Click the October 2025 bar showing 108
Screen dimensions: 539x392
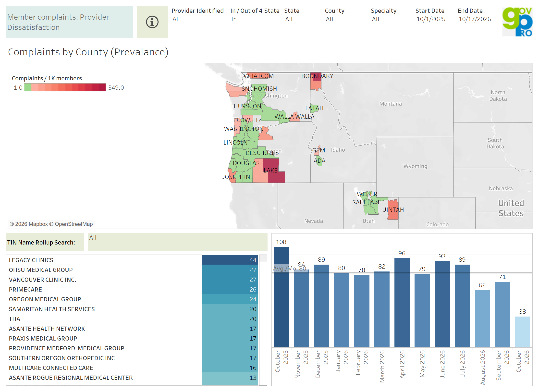point(281,297)
